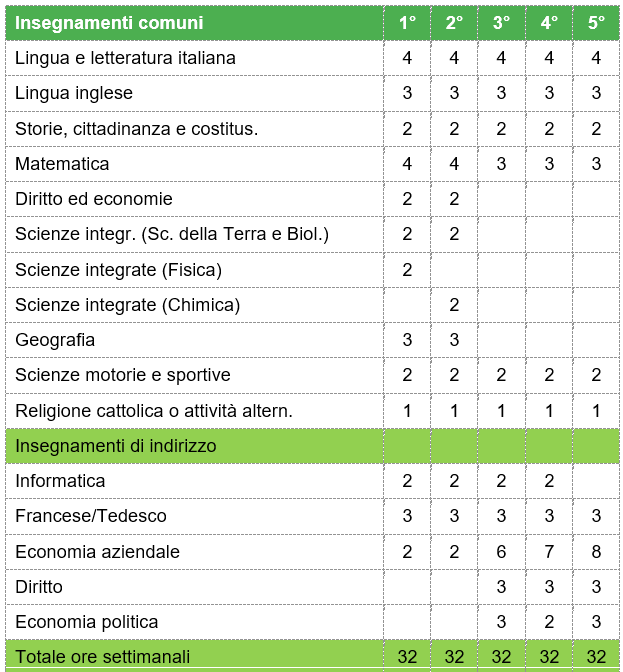
Task: Click the 'Insegnamenti comuni' table header
Action: (110, 22)
